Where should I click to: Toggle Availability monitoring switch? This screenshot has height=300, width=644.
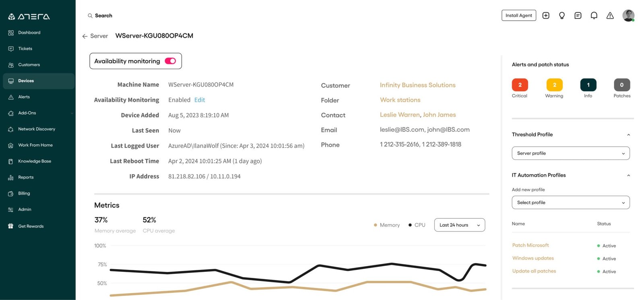[170, 61]
